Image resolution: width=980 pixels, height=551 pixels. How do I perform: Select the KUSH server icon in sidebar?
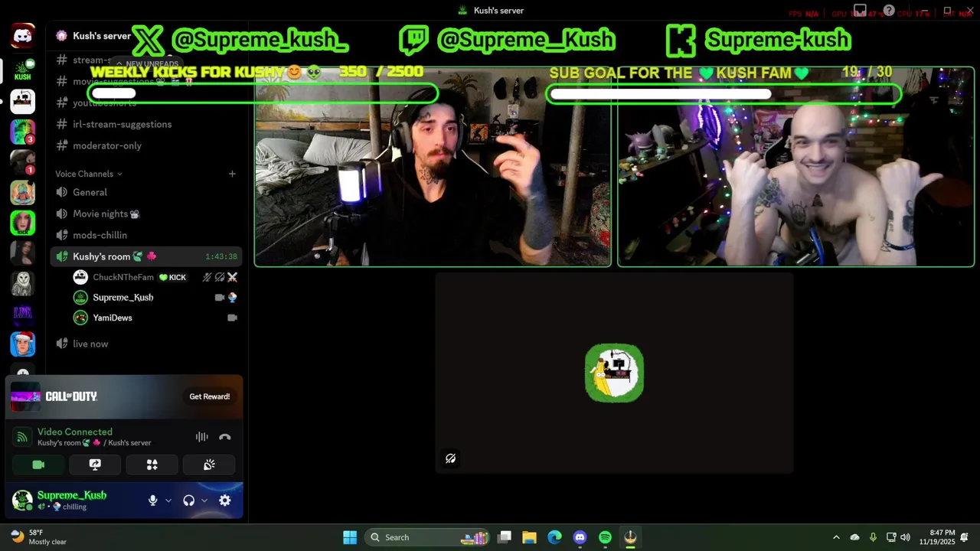[22, 70]
